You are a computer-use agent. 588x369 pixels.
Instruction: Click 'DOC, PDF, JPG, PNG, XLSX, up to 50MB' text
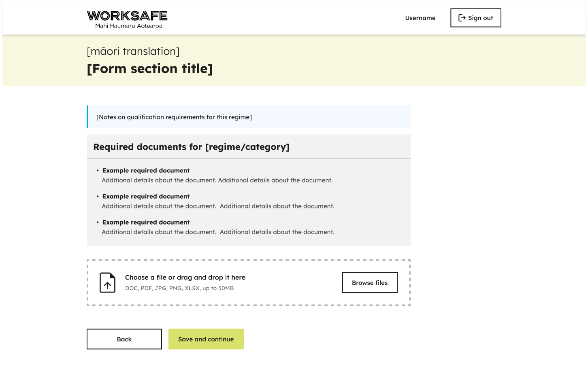179,288
